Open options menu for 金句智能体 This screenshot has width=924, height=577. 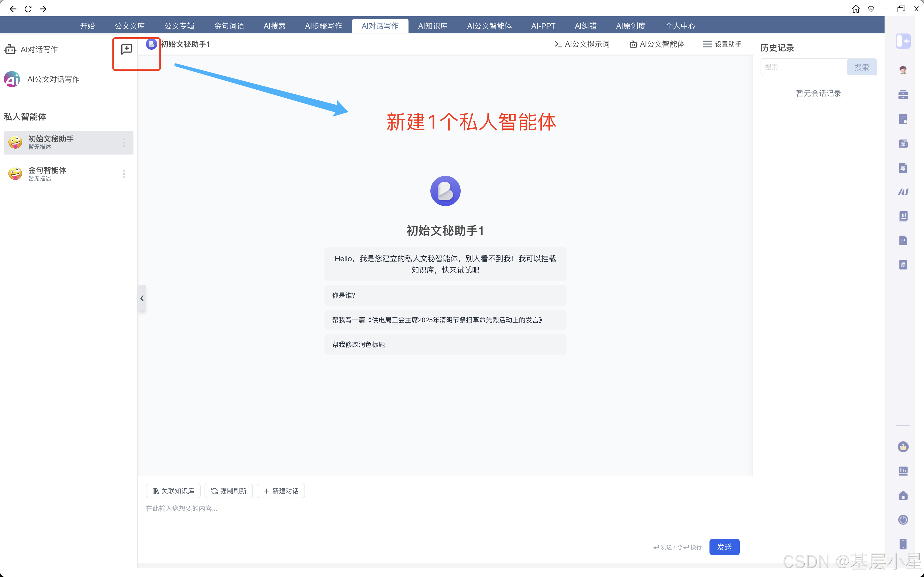(124, 174)
